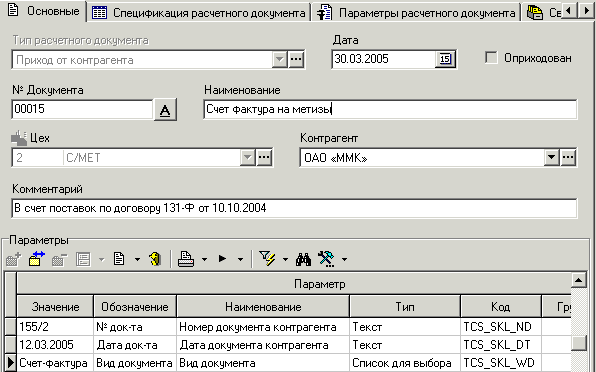Click Дата документа контрагента cell

coord(263,345)
